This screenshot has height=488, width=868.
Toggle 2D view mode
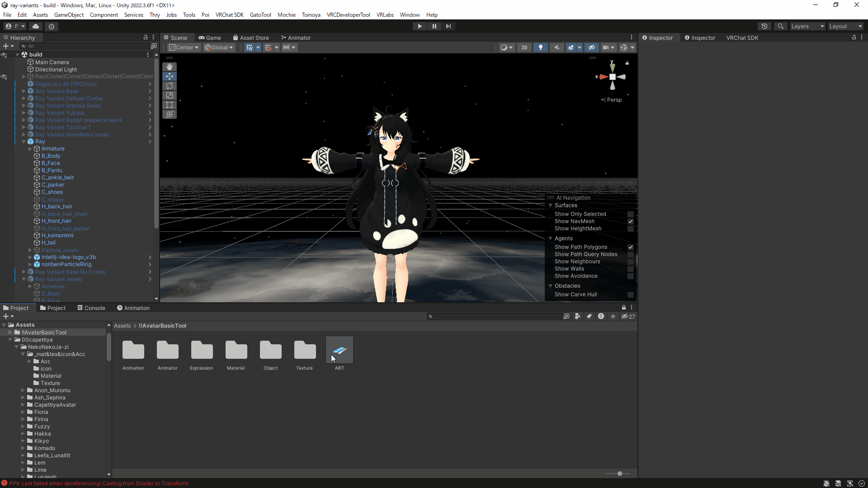click(x=524, y=47)
